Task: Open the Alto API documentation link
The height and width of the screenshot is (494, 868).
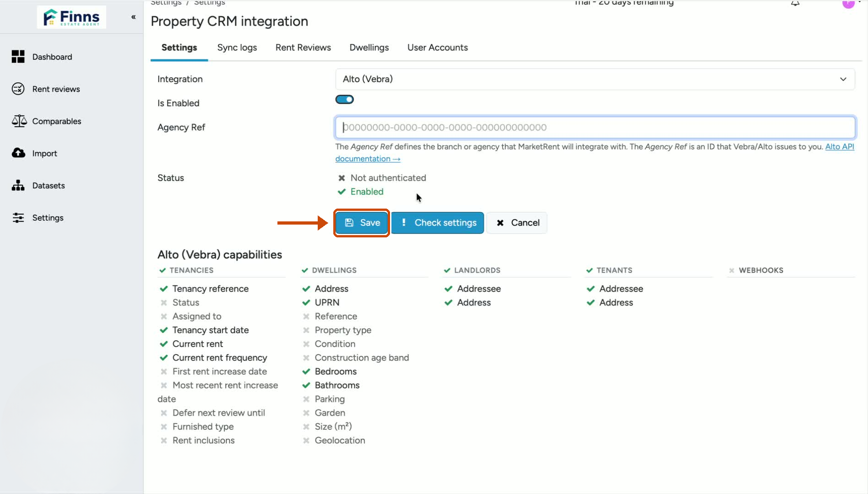Action: click(x=840, y=147)
